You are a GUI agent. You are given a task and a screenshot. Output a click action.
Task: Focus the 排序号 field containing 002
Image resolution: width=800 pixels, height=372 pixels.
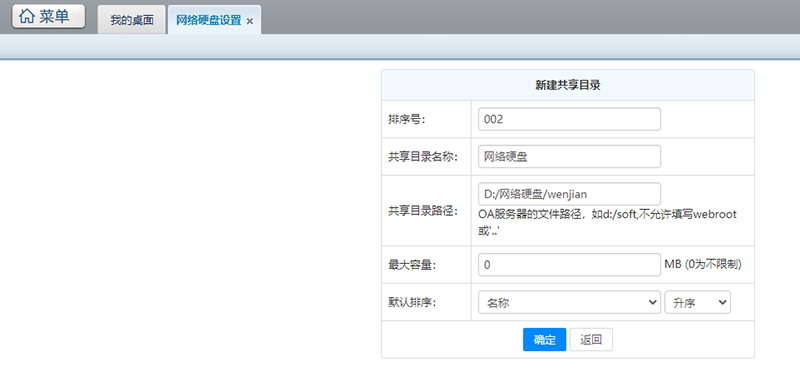569,119
